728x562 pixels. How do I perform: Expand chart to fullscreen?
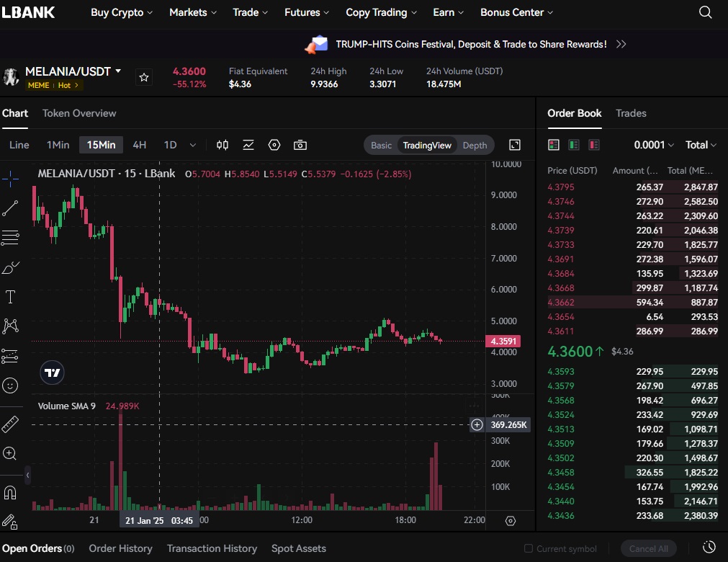coord(515,145)
